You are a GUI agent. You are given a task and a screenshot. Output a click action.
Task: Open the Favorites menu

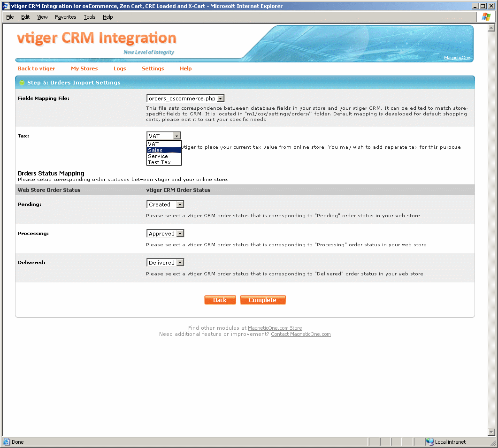65,17
